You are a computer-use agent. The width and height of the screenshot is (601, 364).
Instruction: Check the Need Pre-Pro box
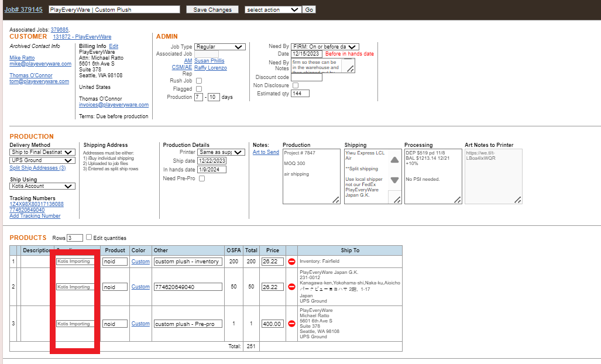pos(202,178)
